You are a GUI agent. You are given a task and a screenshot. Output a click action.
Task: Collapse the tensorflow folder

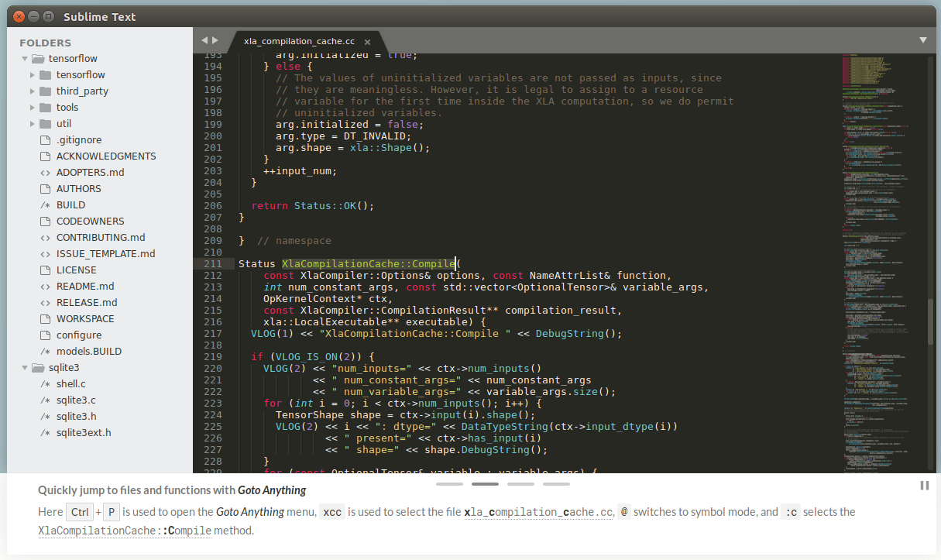[x=25, y=58]
